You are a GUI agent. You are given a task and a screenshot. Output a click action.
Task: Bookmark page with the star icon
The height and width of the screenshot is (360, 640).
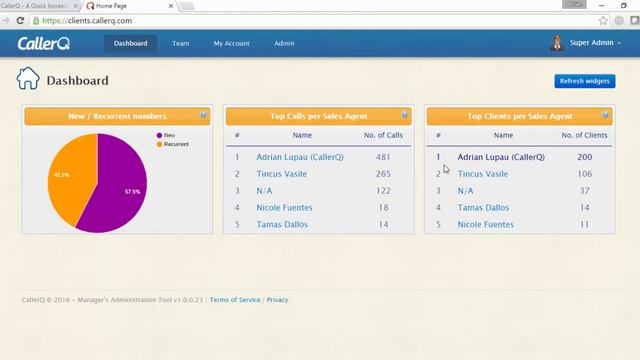coord(603,20)
